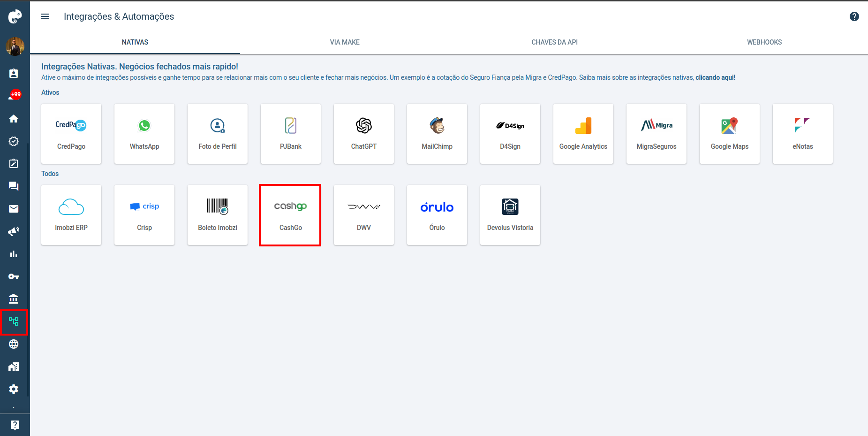Open the hamburger menu
The height and width of the screenshot is (436, 868).
(45, 16)
